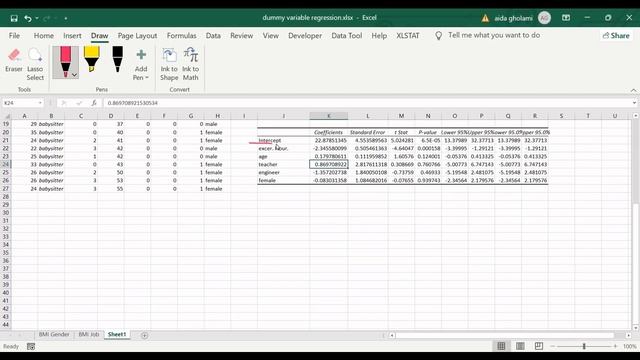Open the Name Box dropdown arrow
The height and width of the screenshot is (360, 640).
tap(40, 103)
